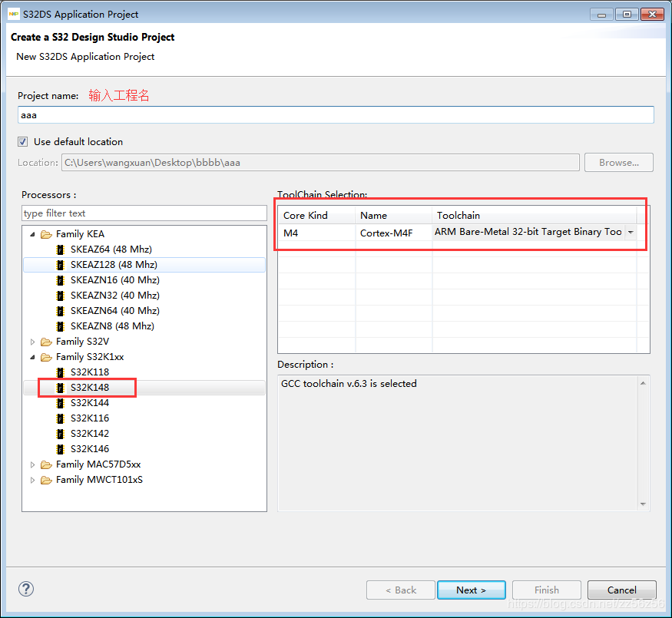Click the chip icon beside SKEAZN8
The width and height of the screenshot is (672, 618).
tap(60, 326)
